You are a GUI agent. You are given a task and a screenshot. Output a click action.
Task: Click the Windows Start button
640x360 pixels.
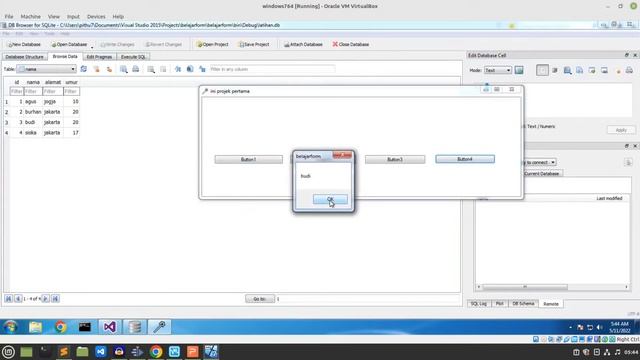click(11, 327)
